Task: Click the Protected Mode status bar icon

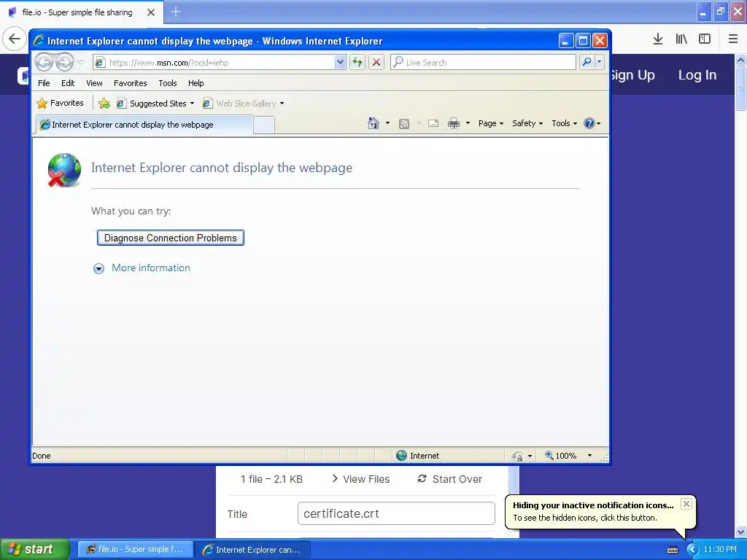Action: pyautogui.click(x=517, y=456)
